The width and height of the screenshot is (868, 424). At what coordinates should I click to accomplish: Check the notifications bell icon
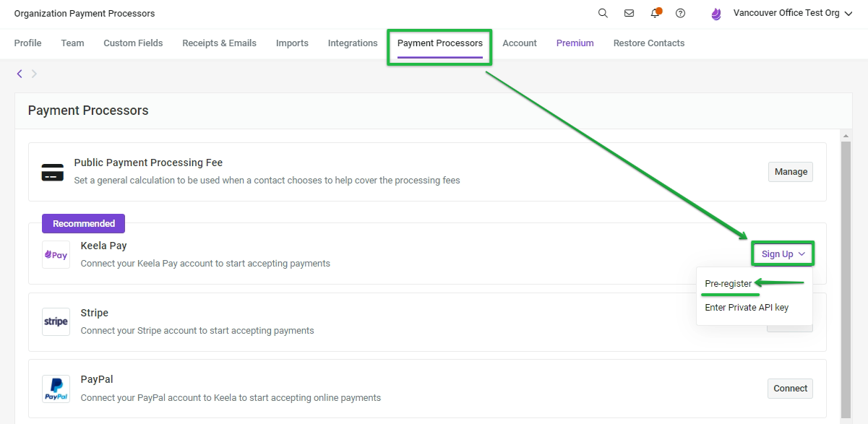tap(655, 13)
